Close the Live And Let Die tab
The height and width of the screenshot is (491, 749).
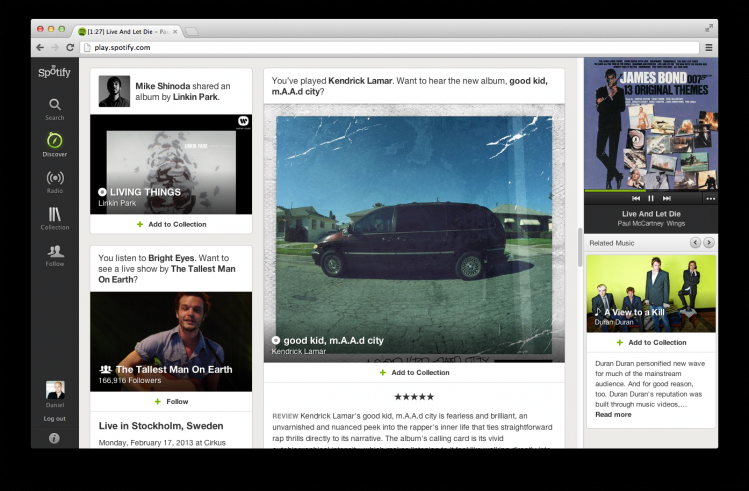175,32
